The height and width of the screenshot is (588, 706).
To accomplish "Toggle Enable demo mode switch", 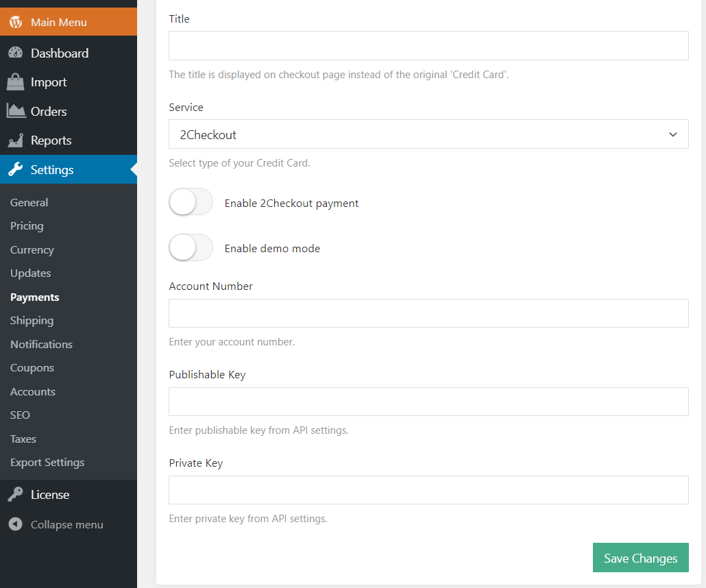I will tap(191, 247).
